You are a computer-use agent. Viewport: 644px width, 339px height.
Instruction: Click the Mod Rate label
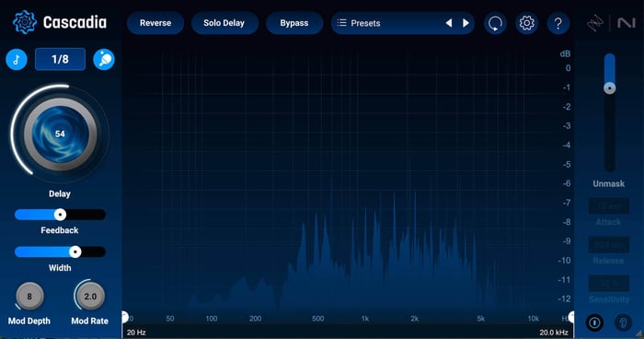point(90,321)
